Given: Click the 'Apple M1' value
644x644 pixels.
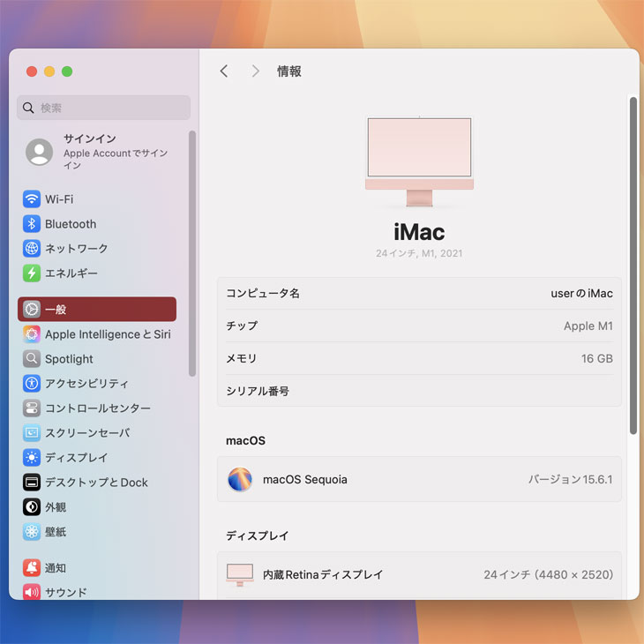Looking at the screenshot, I should pos(588,326).
